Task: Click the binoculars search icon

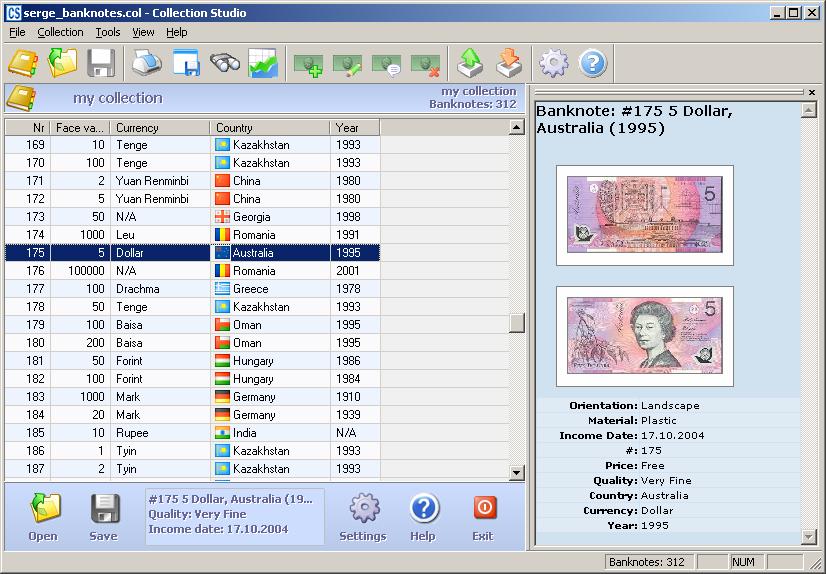Action: 225,63
